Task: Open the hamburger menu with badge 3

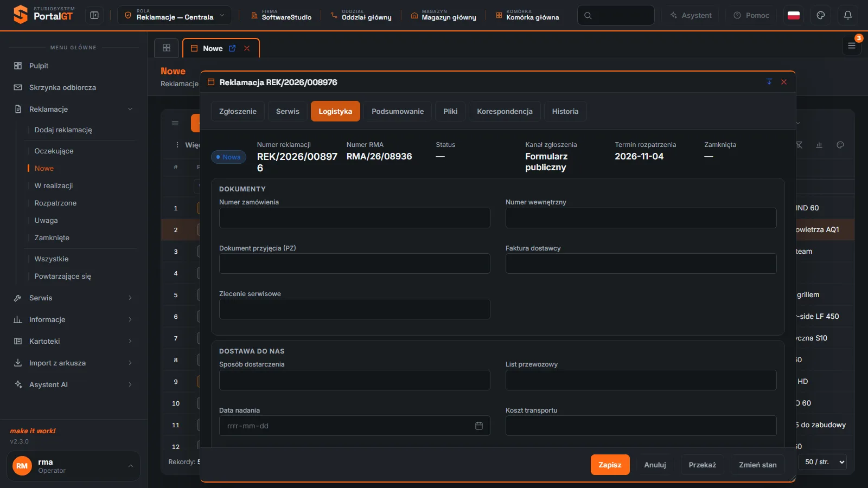Action: [x=852, y=46]
